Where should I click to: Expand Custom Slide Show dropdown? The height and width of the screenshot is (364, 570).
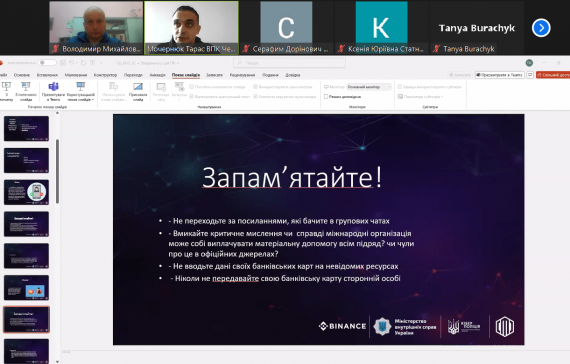[x=81, y=91]
